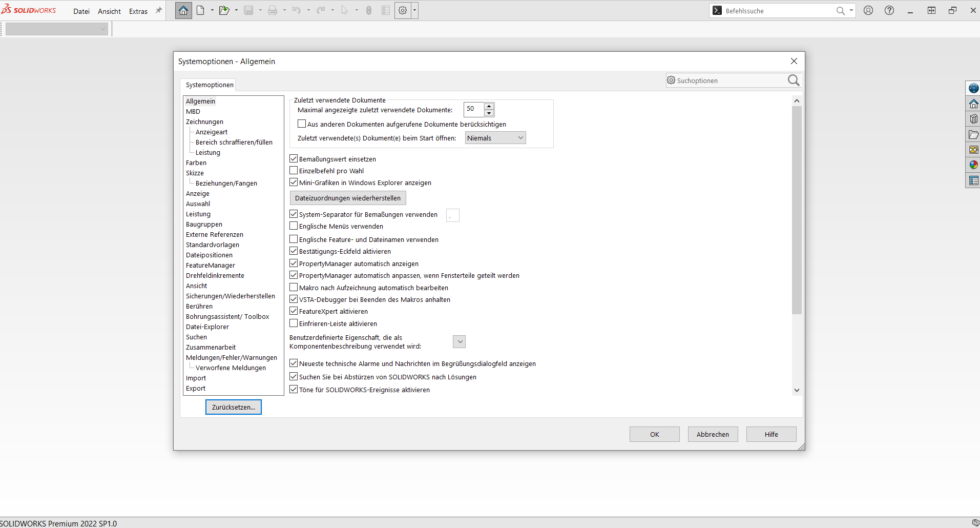
Task: Open Custom Properties tab in task pane
Action: coord(973,180)
